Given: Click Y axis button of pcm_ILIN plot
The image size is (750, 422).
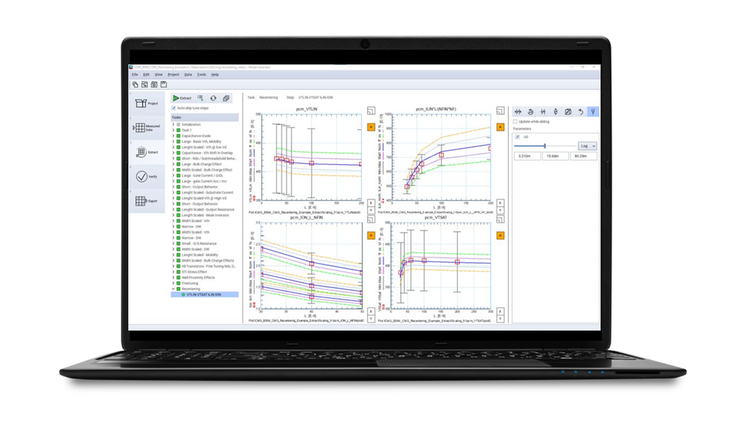Looking at the screenshot, I should click(500, 211).
